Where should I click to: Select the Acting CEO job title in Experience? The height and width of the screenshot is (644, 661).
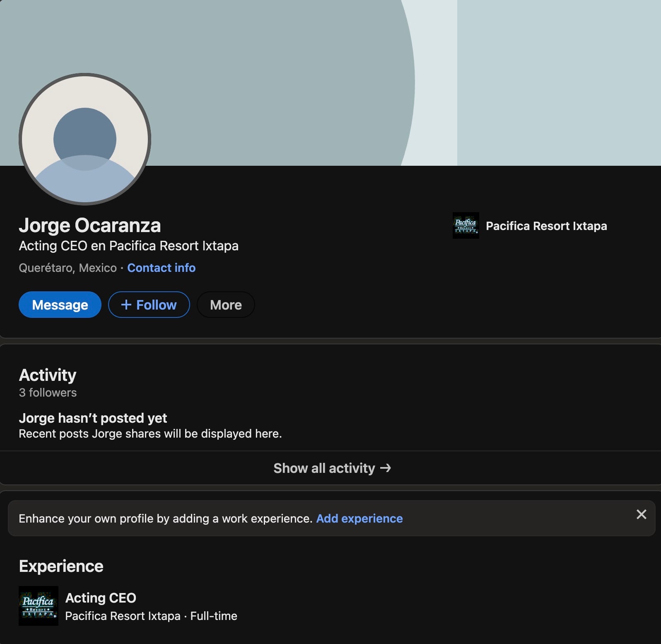pyautogui.click(x=101, y=598)
